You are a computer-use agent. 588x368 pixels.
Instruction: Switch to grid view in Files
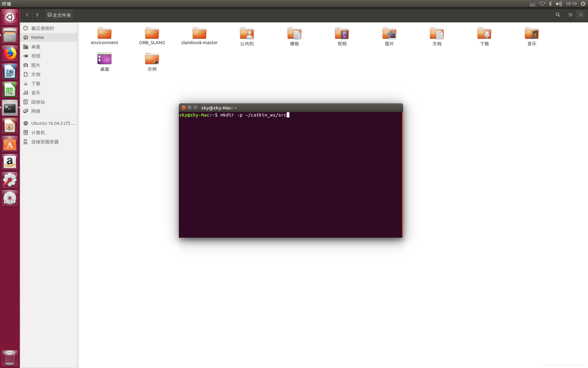581,15
